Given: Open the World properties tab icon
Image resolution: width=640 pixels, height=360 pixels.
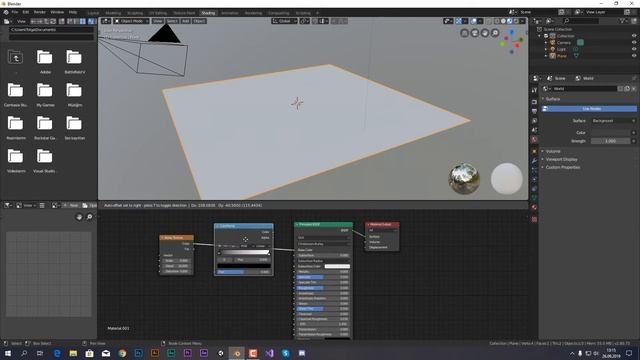Looking at the screenshot, I should tap(534, 139).
